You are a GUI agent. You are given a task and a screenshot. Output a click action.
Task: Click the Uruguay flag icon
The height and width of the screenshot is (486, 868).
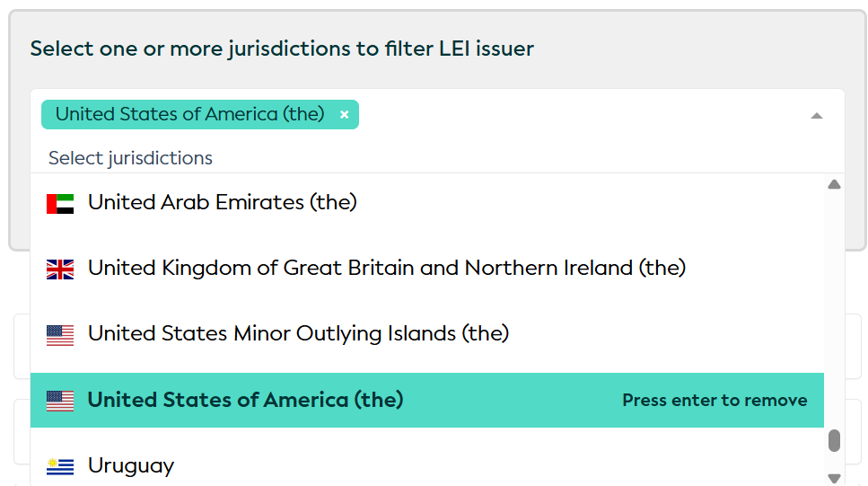60,466
